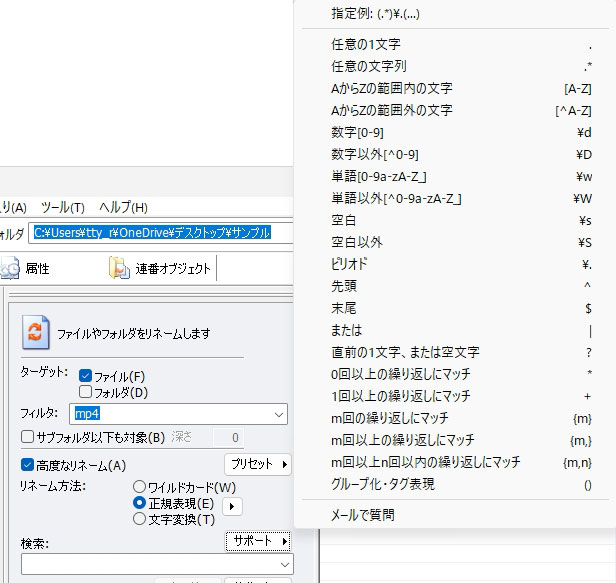Select the 文字変換(T) radio button

point(140,519)
